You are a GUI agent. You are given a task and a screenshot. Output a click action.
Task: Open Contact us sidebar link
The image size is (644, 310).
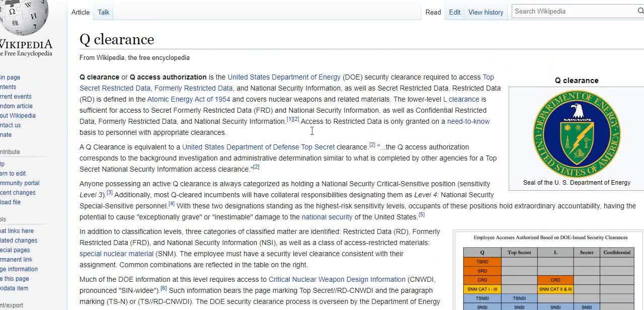(10, 125)
